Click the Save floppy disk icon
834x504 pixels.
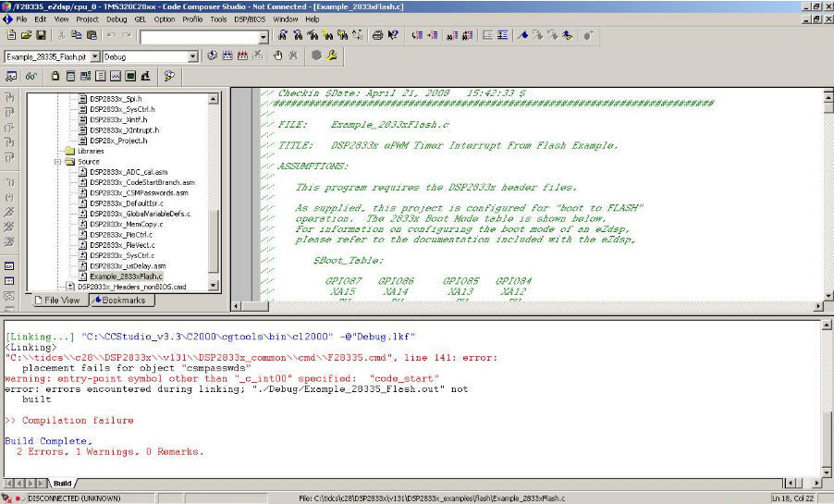click(x=41, y=35)
